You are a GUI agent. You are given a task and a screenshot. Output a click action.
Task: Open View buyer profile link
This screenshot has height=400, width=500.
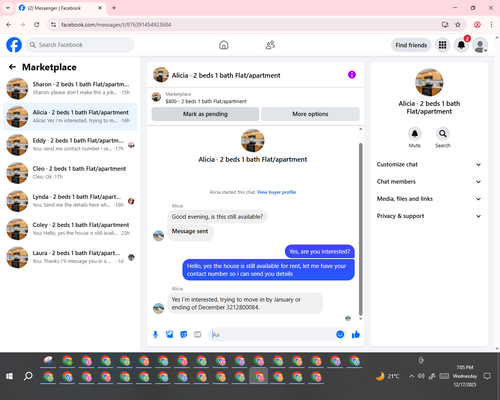(x=276, y=192)
